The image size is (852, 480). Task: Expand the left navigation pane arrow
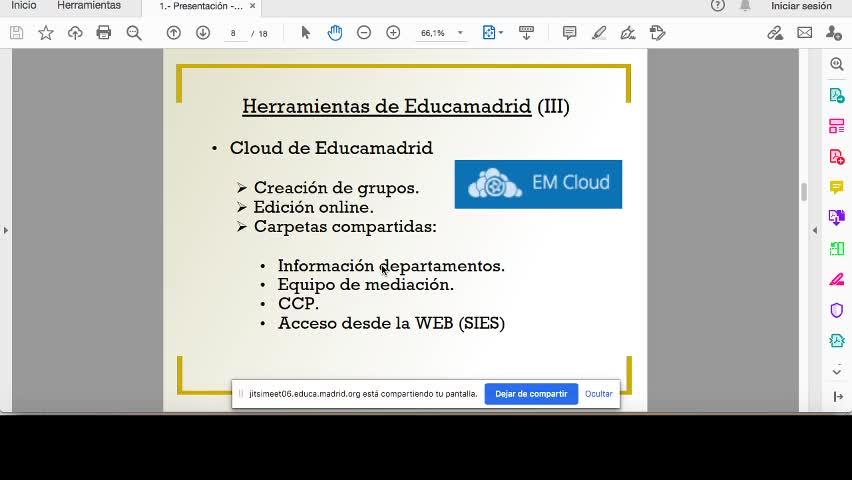point(5,230)
